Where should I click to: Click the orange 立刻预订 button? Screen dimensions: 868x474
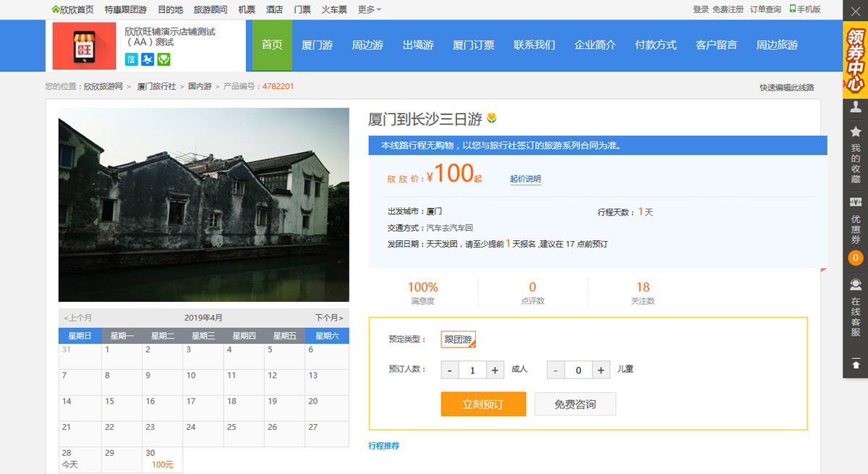tap(482, 404)
